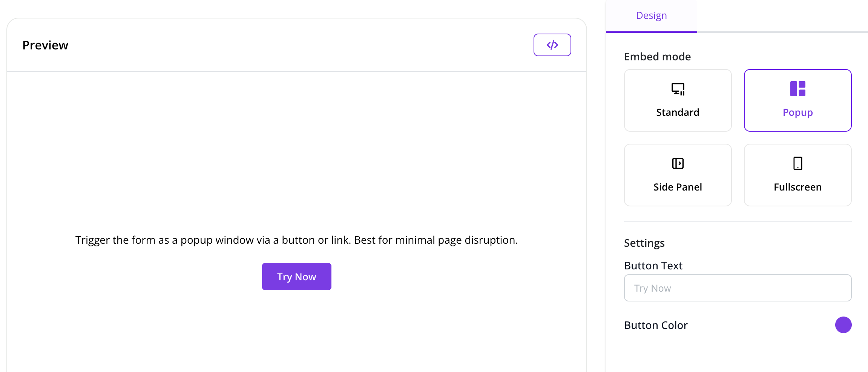This screenshot has height=372, width=868.
Task: Open the embed code view button
Action: point(552,45)
